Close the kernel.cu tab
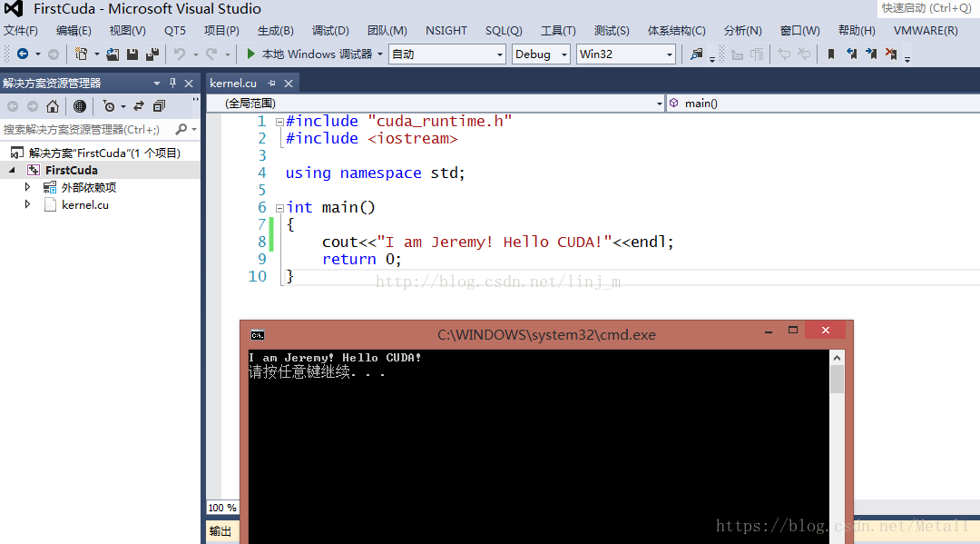The height and width of the screenshot is (544, 980). point(289,84)
